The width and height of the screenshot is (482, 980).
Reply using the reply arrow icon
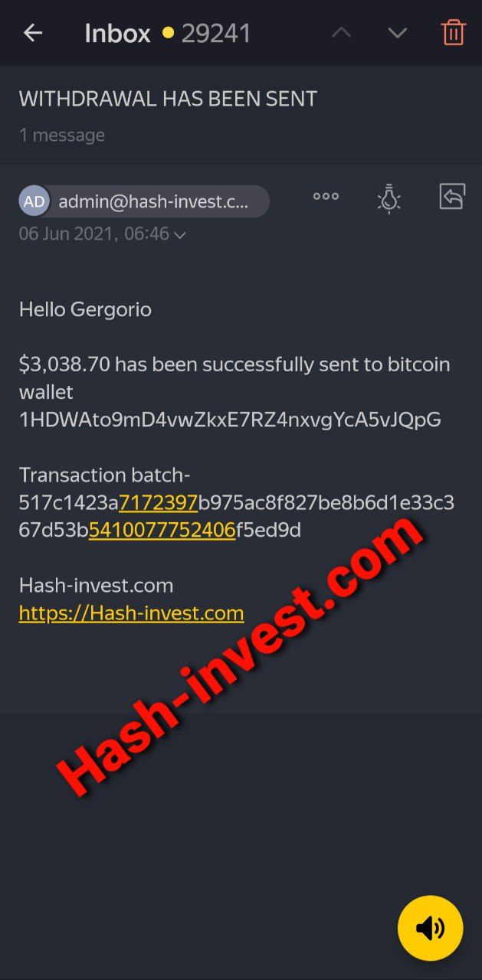click(x=452, y=197)
